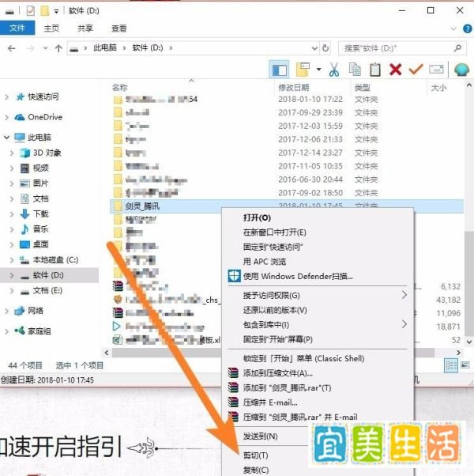
Task: Select 视频 in the navigation pane
Action: (x=40, y=168)
